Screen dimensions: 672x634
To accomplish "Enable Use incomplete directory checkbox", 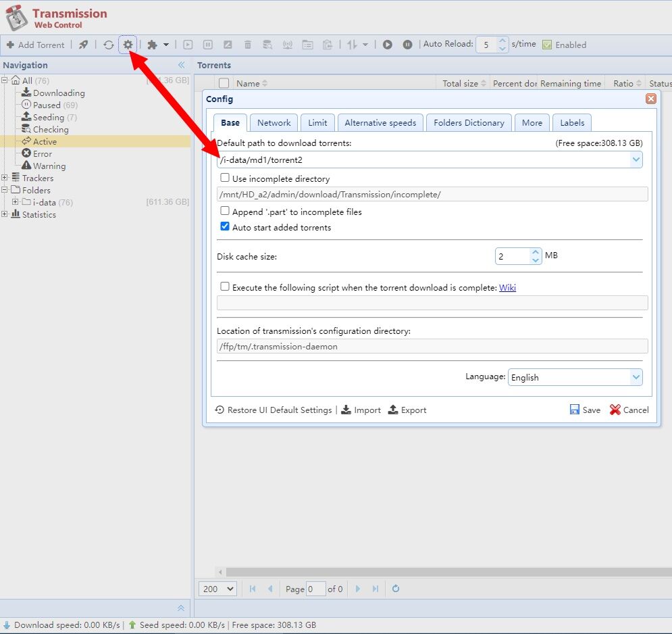I will click(x=225, y=178).
